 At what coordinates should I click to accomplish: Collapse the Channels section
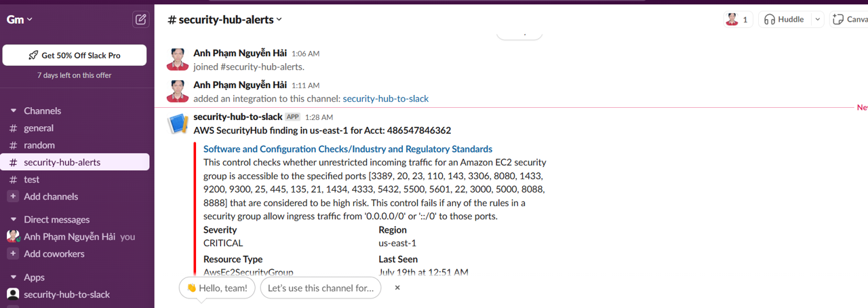pyautogui.click(x=13, y=111)
